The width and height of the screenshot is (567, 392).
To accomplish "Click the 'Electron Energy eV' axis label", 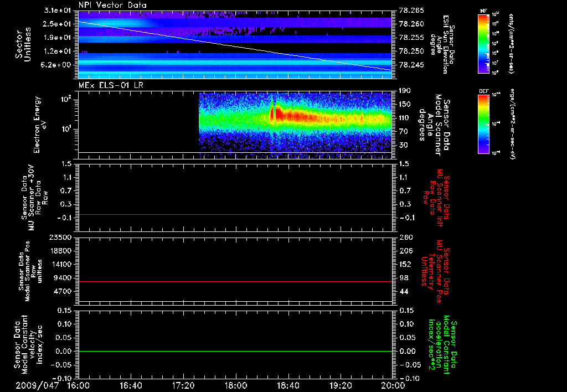I will point(40,125).
